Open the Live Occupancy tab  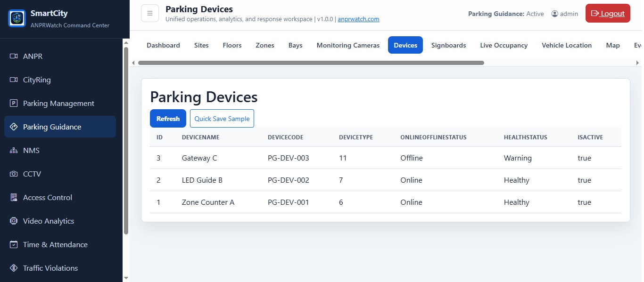(x=504, y=45)
